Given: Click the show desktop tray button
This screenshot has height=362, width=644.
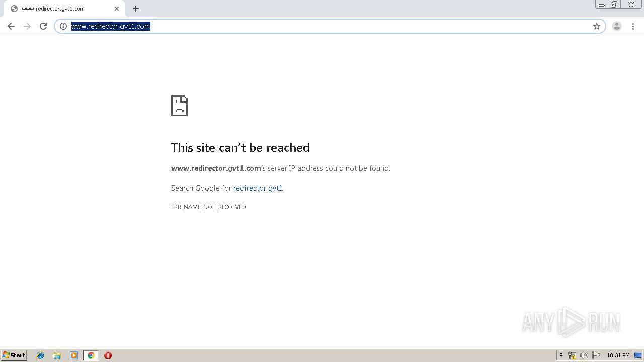Looking at the screenshot, I should point(638,355).
